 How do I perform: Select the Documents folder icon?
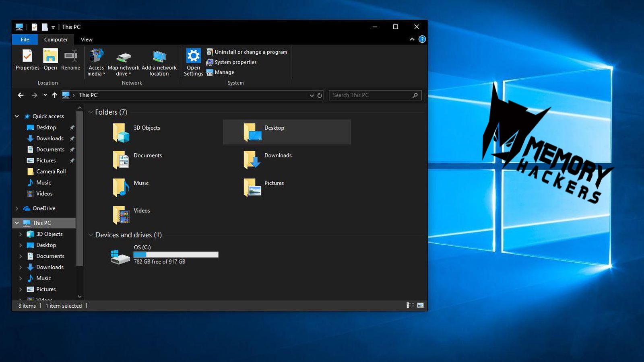click(x=121, y=160)
